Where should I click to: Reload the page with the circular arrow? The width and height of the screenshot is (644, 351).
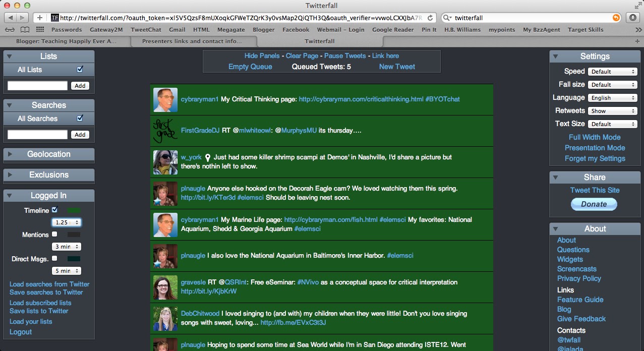click(x=430, y=18)
